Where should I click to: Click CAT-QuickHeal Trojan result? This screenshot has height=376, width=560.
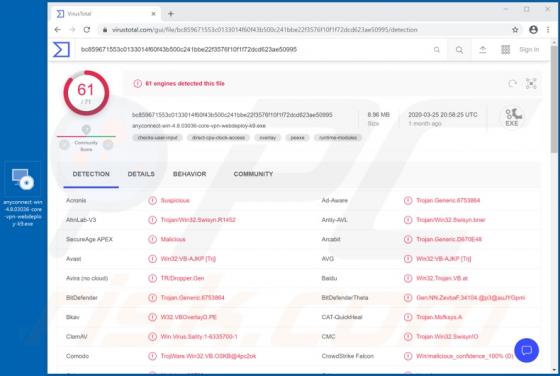pyautogui.click(x=439, y=317)
